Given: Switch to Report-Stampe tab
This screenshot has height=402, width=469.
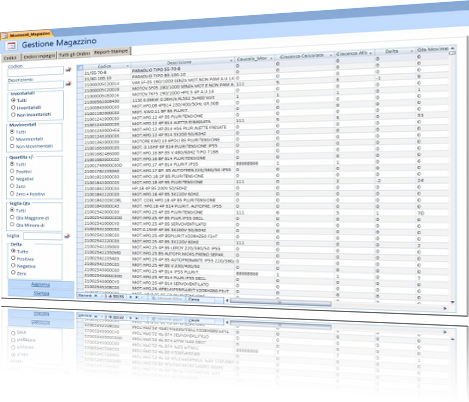Looking at the screenshot, I should pyautogui.click(x=111, y=52).
